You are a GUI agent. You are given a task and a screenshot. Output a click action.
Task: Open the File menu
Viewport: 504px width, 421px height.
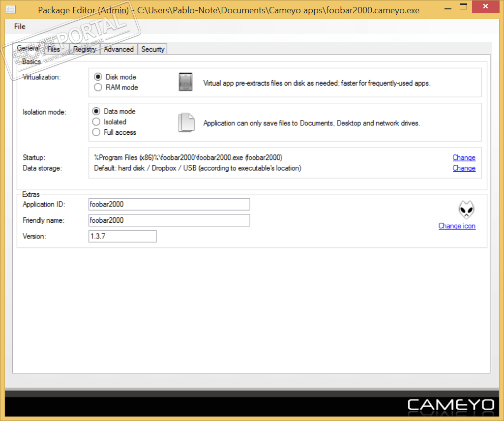pyautogui.click(x=20, y=27)
